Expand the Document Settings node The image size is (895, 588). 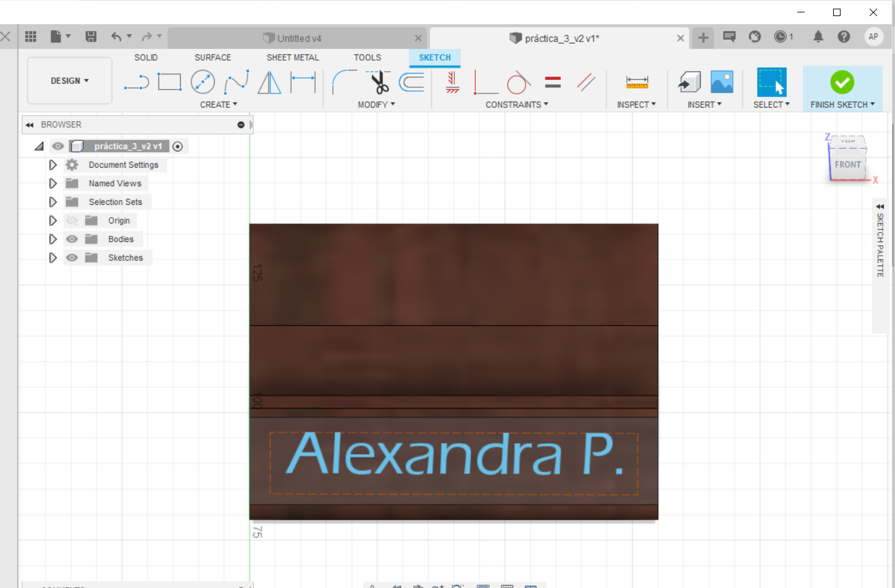click(x=53, y=165)
